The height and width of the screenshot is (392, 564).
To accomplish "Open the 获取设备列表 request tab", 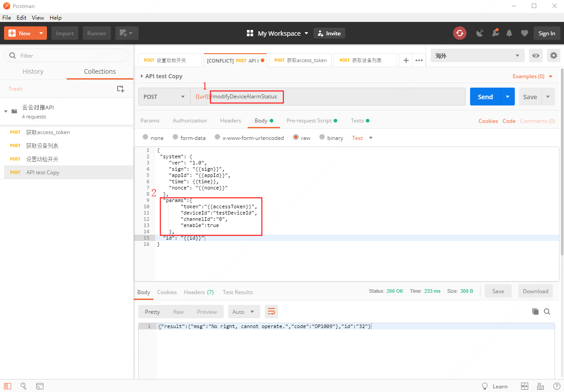I will [365, 60].
